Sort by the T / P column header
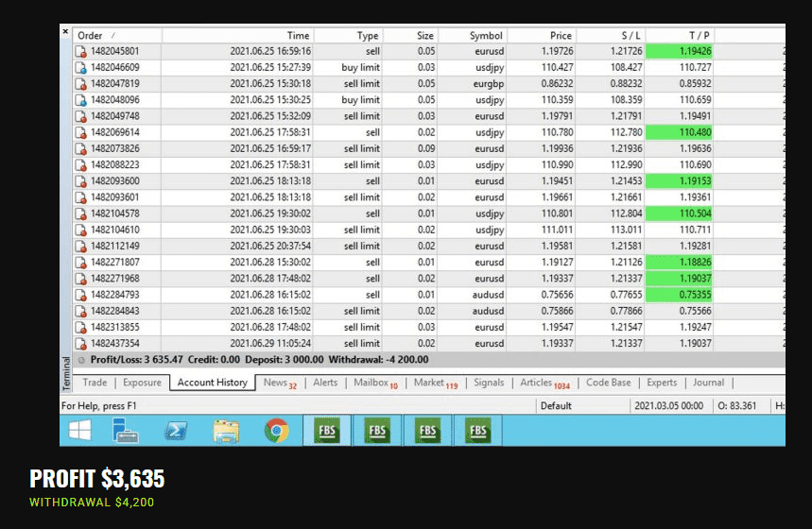 pyautogui.click(x=680, y=35)
